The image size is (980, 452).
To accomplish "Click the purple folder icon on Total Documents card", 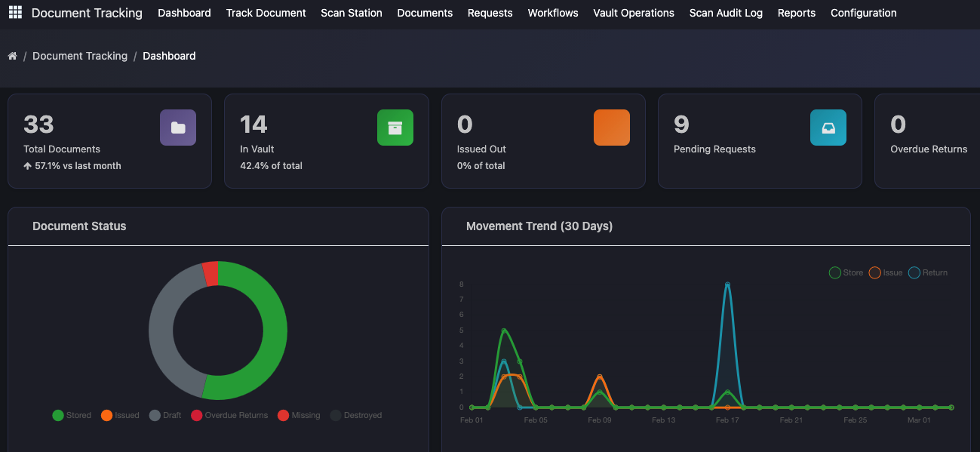I will (x=177, y=127).
